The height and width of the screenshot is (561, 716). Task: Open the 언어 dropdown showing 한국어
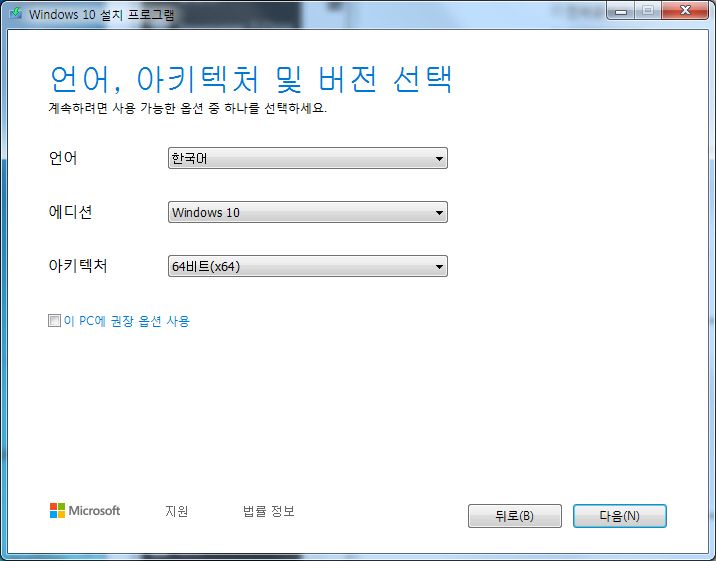pyautogui.click(x=308, y=158)
